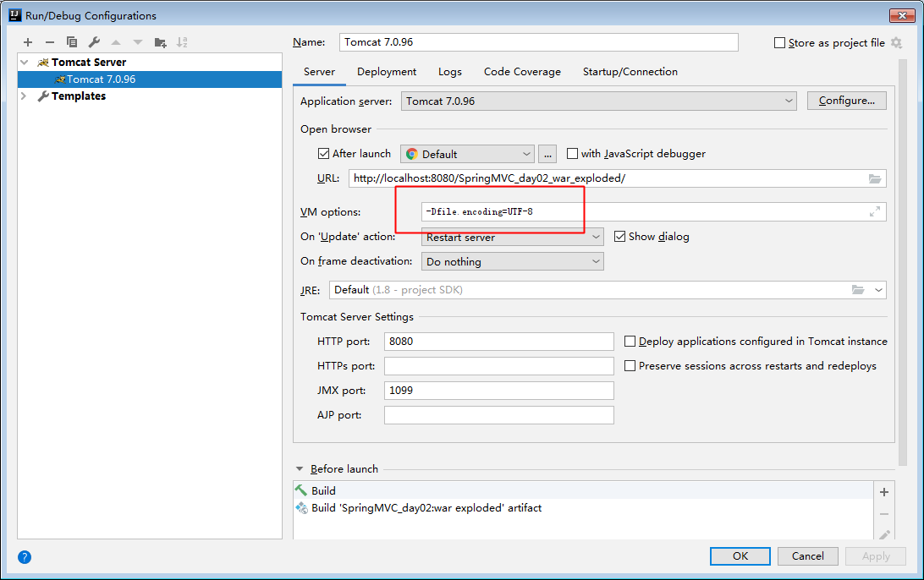Collapse Before launch section

(x=300, y=469)
